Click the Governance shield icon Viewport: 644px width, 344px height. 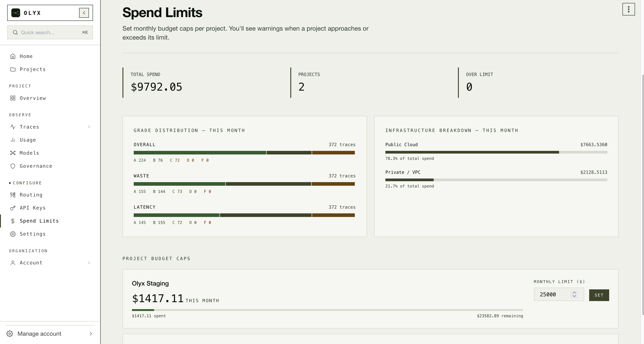point(13,166)
